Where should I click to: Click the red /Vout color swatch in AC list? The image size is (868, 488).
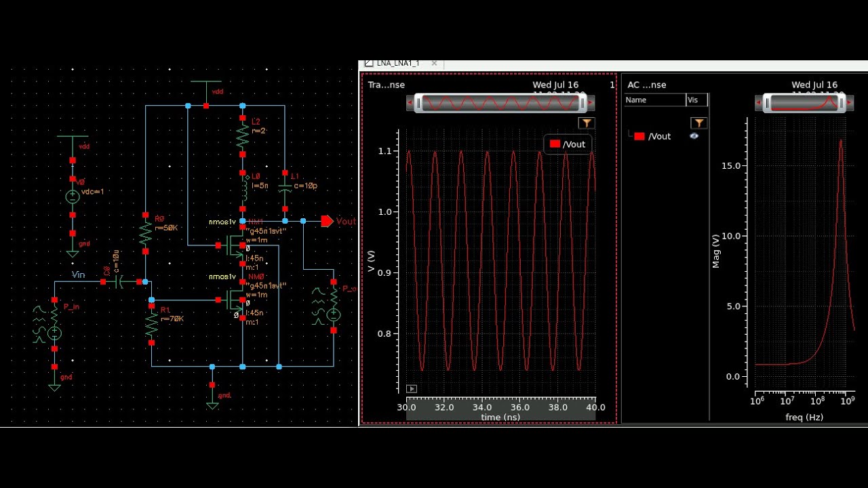point(639,136)
